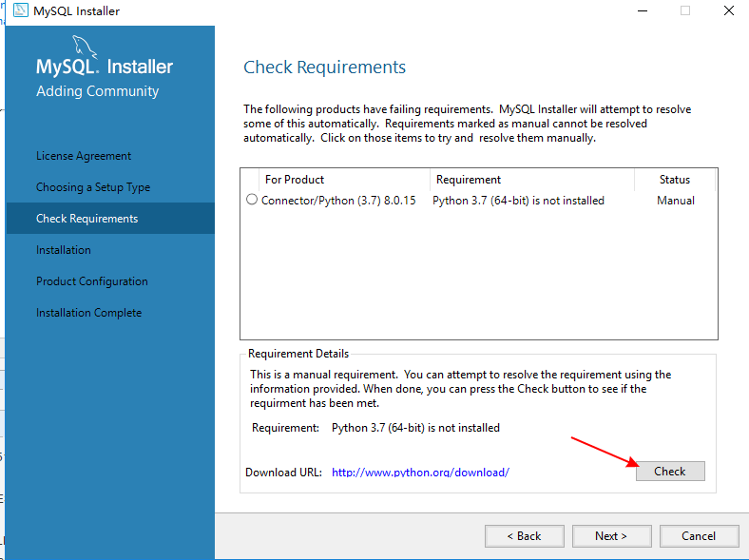The width and height of the screenshot is (749, 560).
Task: Click the Status column header
Action: [675, 180]
